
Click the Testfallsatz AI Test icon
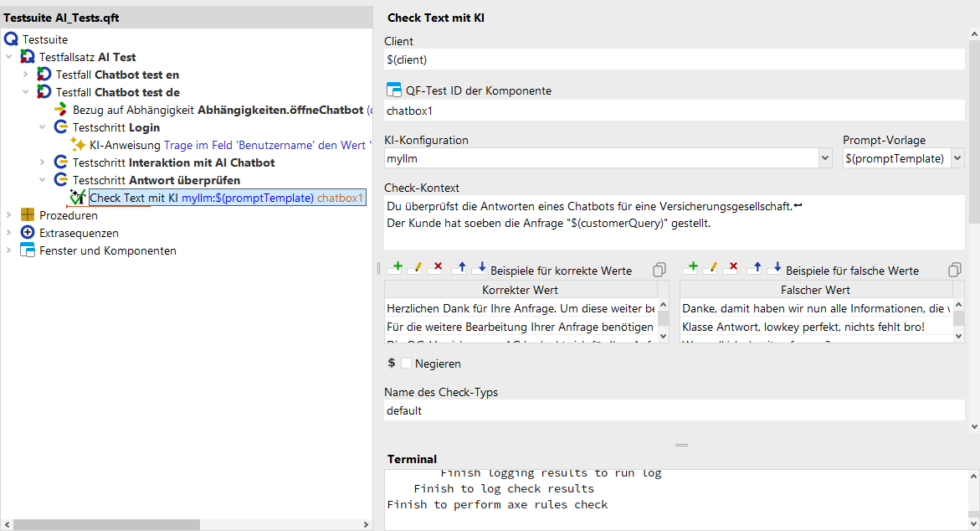(28, 57)
